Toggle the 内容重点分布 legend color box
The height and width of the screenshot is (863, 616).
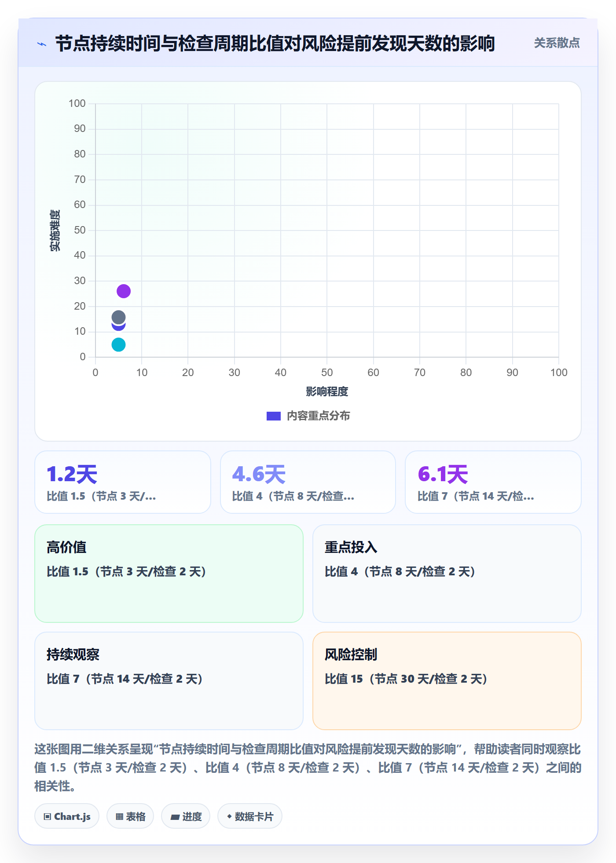click(274, 416)
